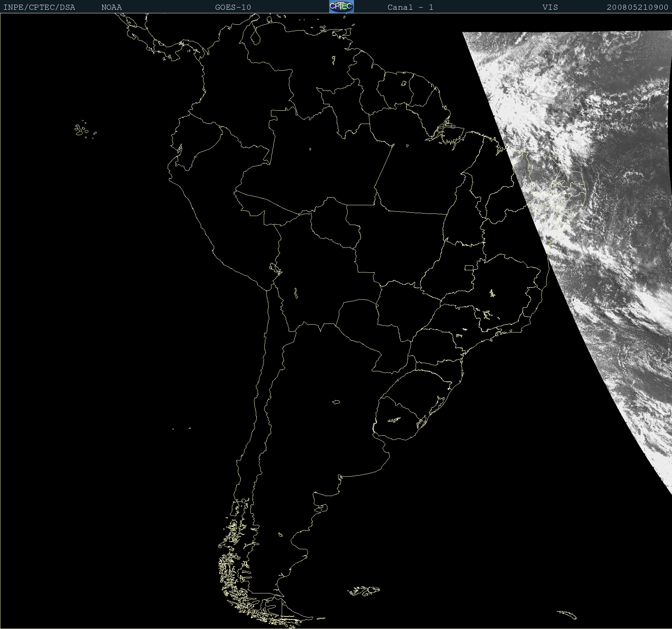Click the 200805210900 timestamp
The image size is (672, 629).
coord(638,7)
